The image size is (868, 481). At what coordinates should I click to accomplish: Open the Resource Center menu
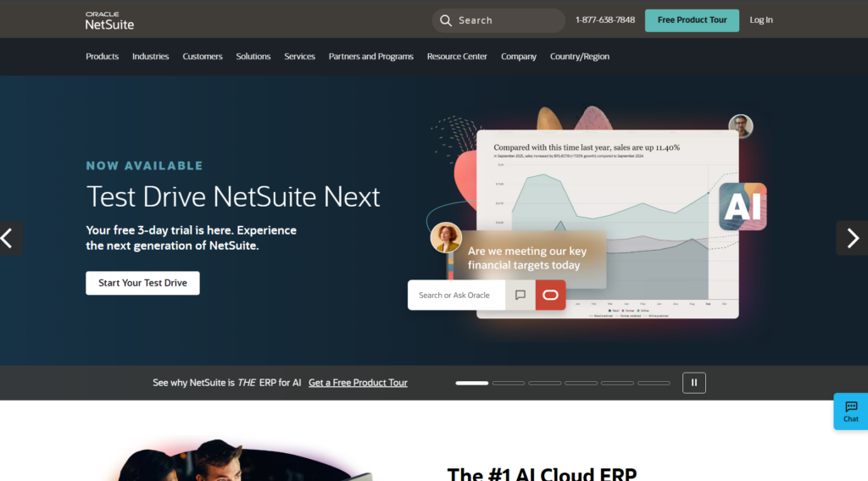pyautogui.click(x=457, y=57)
